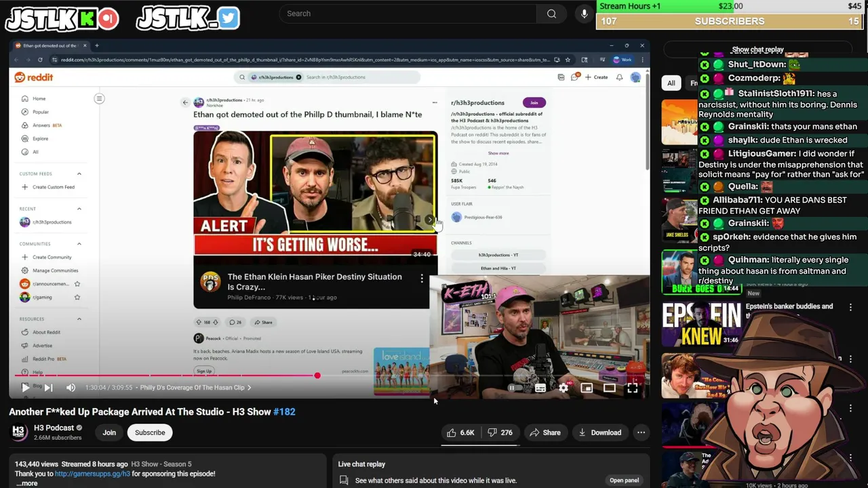Switch to miniplayer mode
868x488 pixels.
587,388
